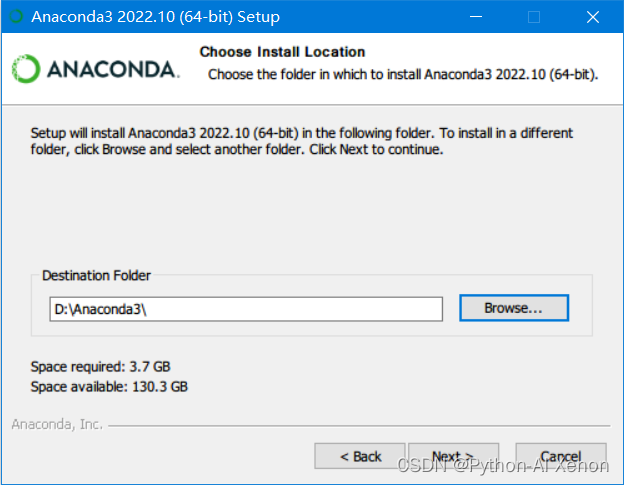Click into the Destination Folder path field
Screen dimensions: 624x485
(246, 309)
